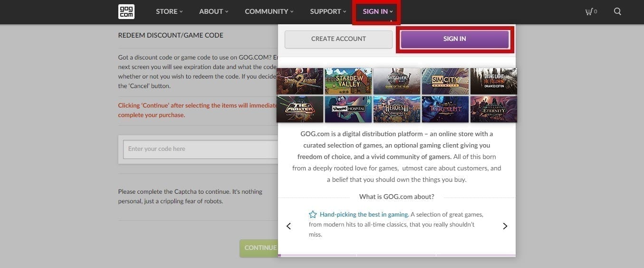Open the Pillars of Eternity thumbnail
The width and height of the screenshot is (644, 268).
[x=494, y=109]
